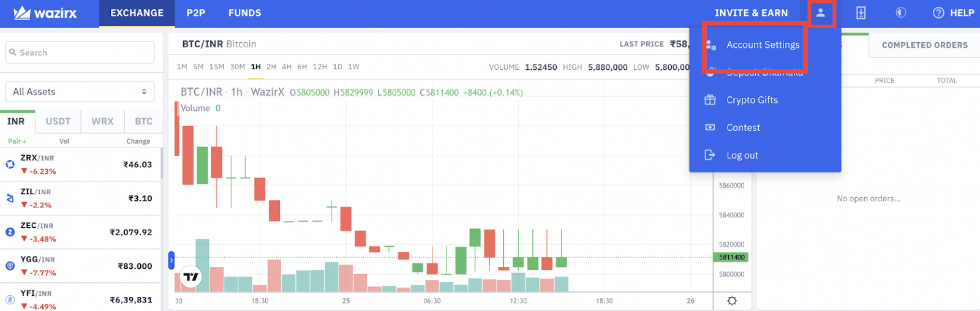Click the WazirX logo

(45, 13)
